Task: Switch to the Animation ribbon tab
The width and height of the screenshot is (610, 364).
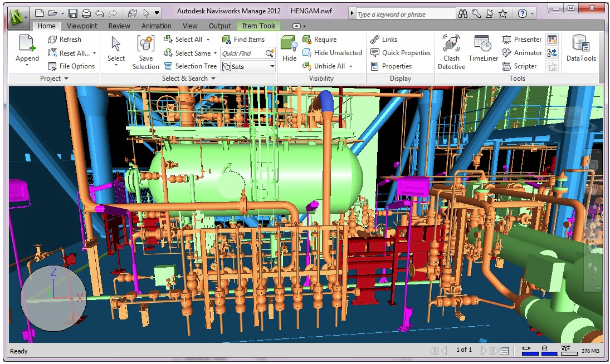Action: (x=157, y=26)
